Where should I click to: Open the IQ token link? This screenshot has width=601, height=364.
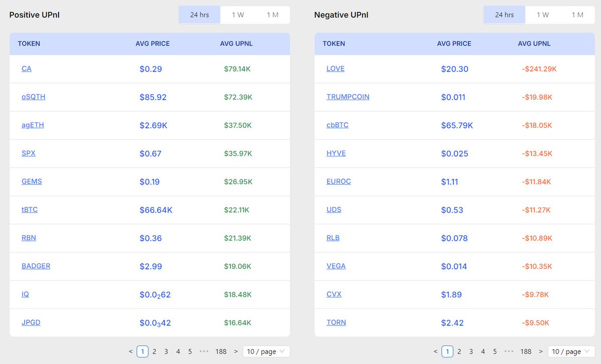coord(25,294)
